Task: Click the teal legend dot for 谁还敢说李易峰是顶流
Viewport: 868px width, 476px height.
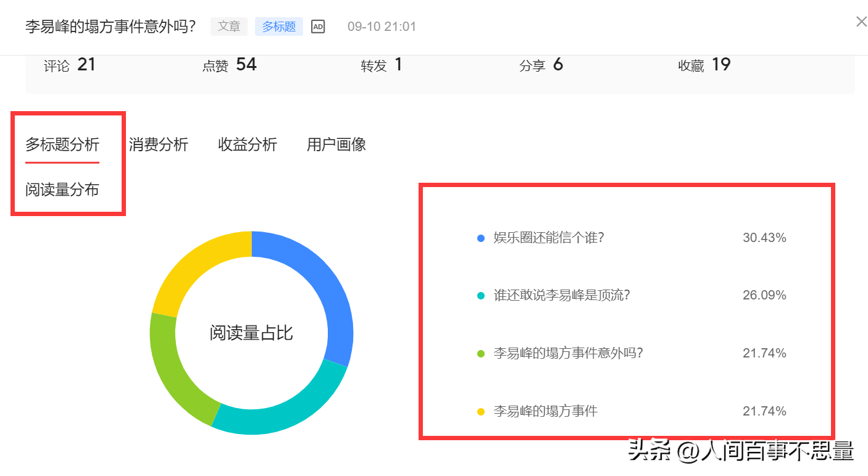Action: coord(480,295)
